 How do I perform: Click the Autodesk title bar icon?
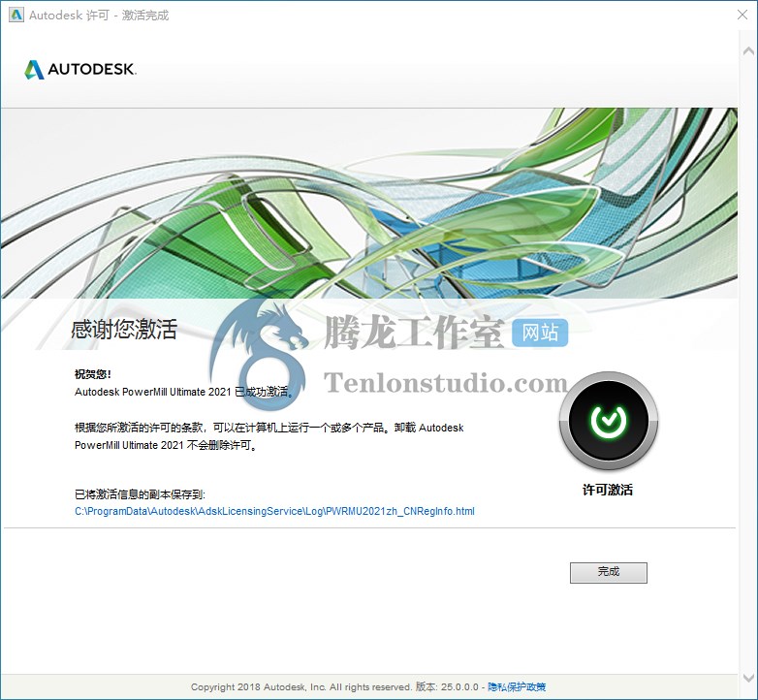pyautogui.click(x=16, y=15)
